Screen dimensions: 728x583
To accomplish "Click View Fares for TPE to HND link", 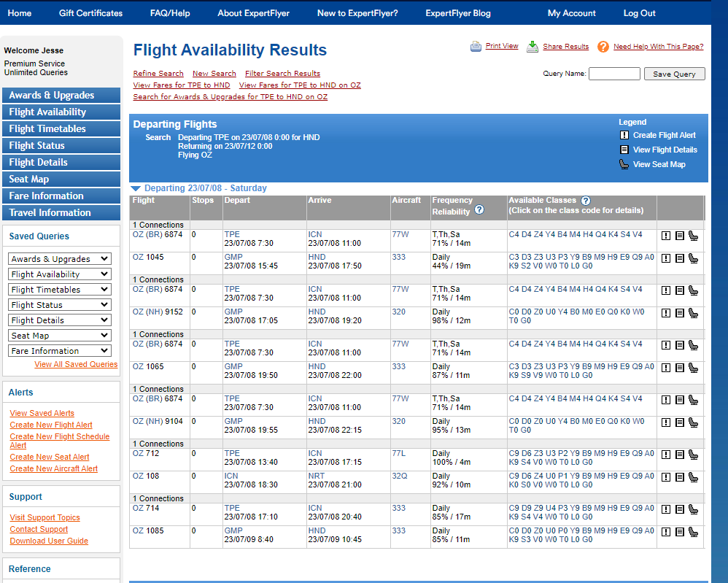I will [x=181, y=85].
